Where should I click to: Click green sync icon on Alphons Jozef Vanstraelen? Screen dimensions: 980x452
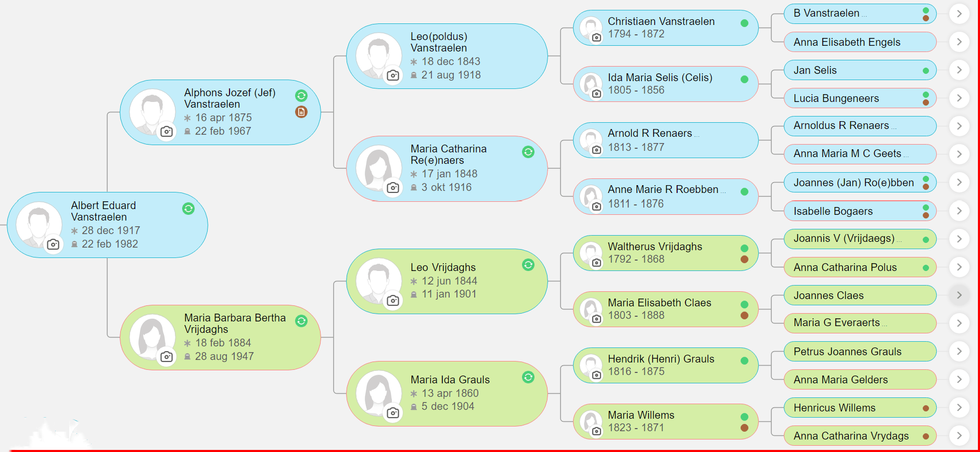(x=301, y=96)
